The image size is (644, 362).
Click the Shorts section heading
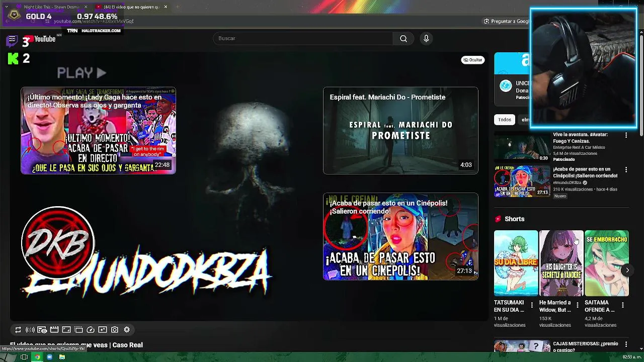click(514, 219)
